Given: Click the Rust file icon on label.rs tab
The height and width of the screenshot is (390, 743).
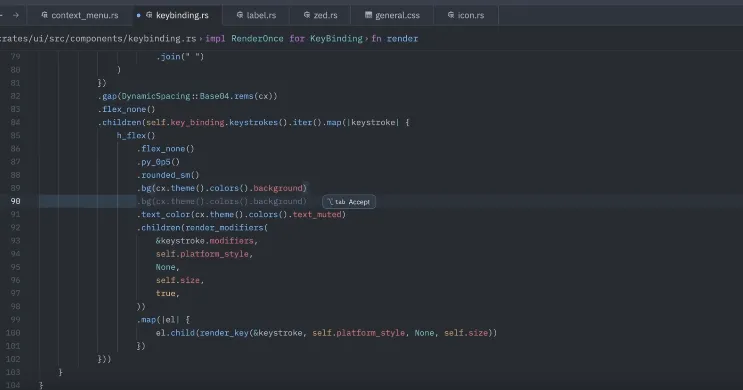Looking at the screenshot, I should click(240, 15).
